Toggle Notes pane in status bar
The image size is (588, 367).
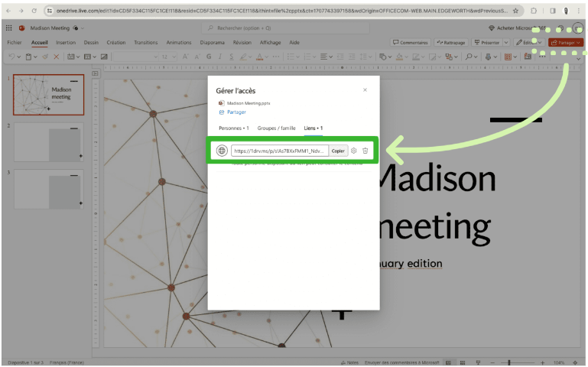point(347,362)
